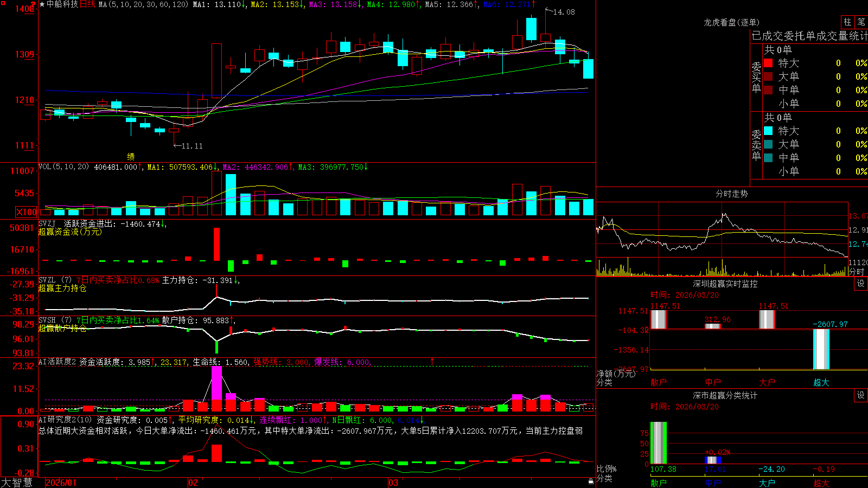Click the 02 month marker on timeline
This screenshot has height=488, width=868.
click(x=193, y=483)
